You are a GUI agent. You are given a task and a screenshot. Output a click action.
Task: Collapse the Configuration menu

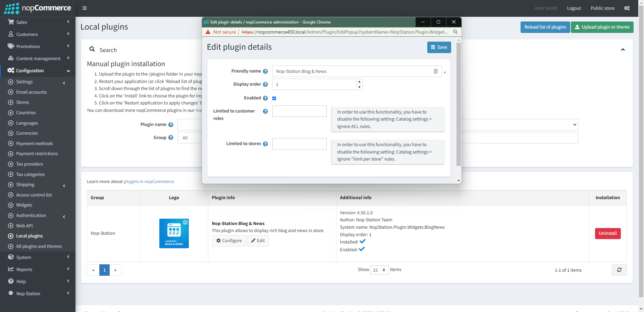click(x=38, y=71)
